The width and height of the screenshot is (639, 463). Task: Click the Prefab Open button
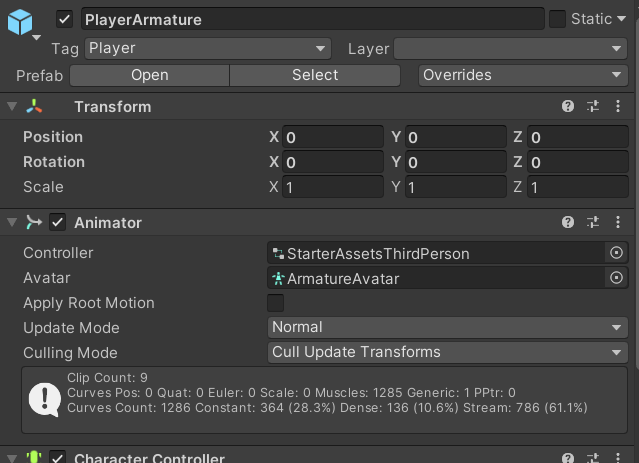click(x=150, y=75)
